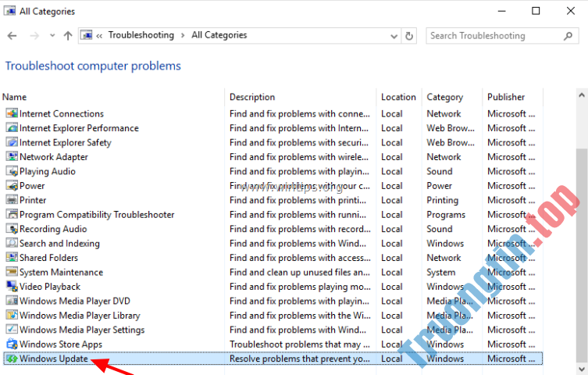588x375 pixels.
Task: Expand the double chevron before Troubleshooting
Action: point(99,36)
